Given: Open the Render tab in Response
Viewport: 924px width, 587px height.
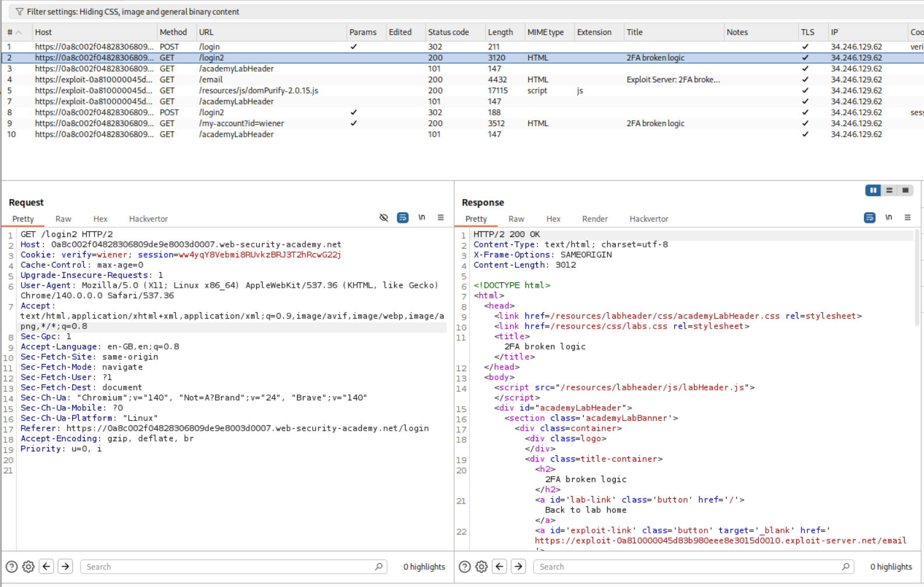Looking at the screenshot, I should (594, 219).
